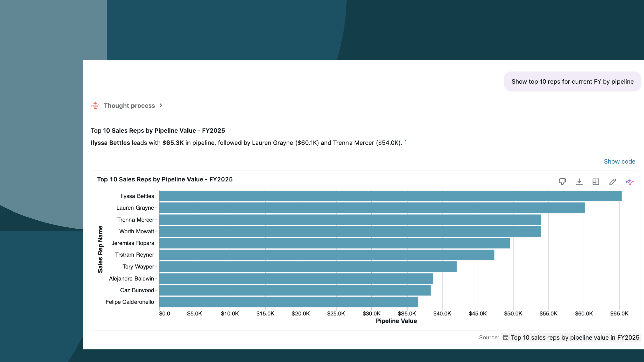This screenshot has width=644, height=362.
Task: Open source Top 10 sales reps by pipeline value in FY2025
Action: tap(571, 338)
